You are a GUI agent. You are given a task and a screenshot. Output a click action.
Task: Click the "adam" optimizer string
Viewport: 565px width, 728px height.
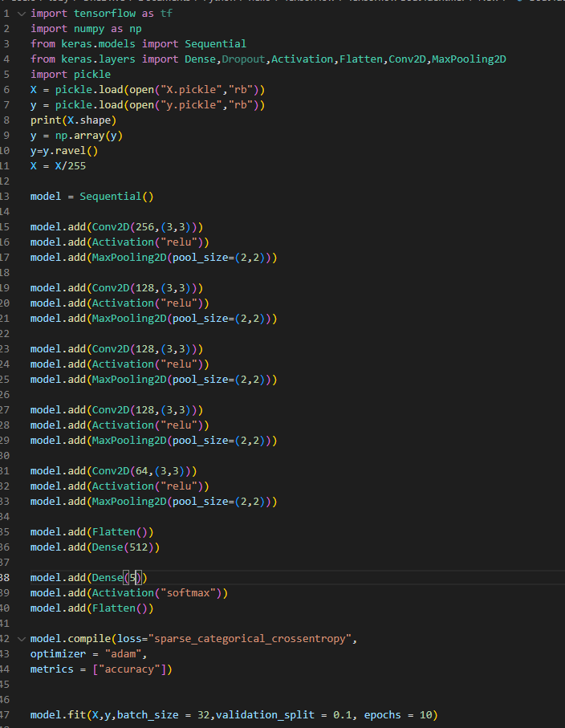tap(123, 654)
